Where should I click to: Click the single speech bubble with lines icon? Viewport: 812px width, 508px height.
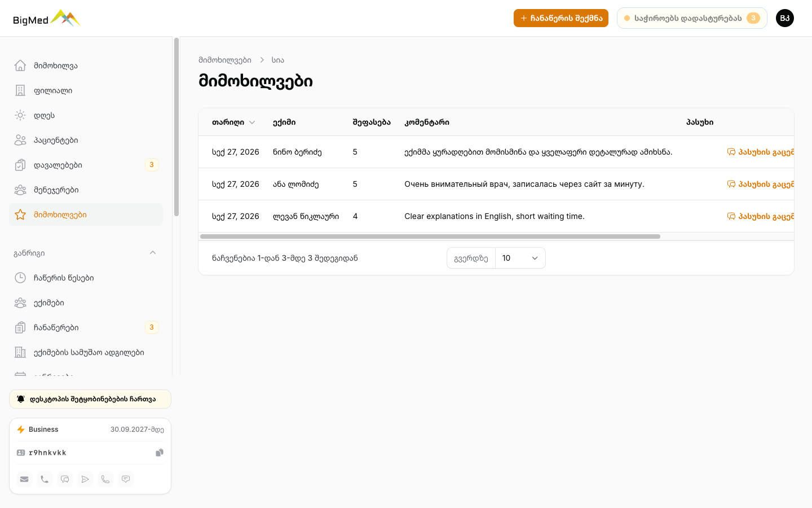coord(126,479)
